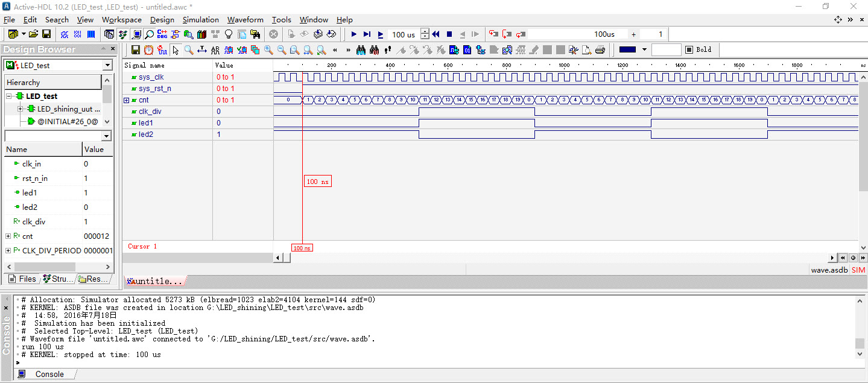Click the run time stepper arrows

click(x=425, y=34)
